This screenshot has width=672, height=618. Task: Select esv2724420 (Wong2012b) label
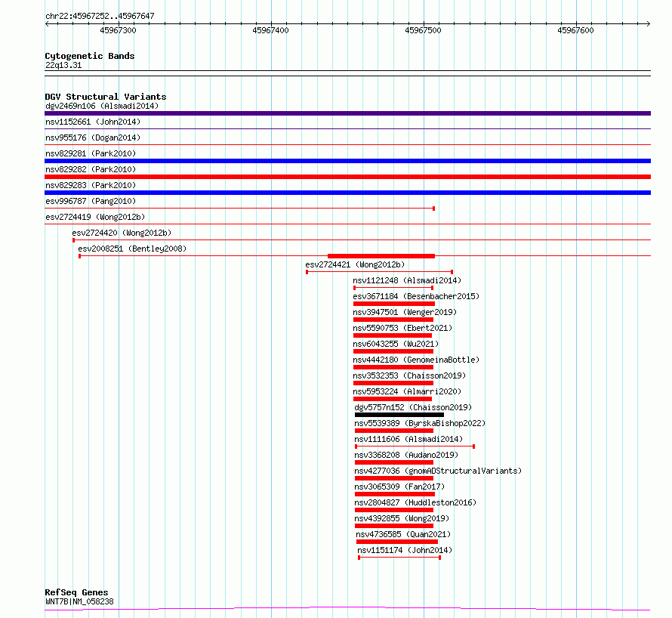[x=122, y=233]
